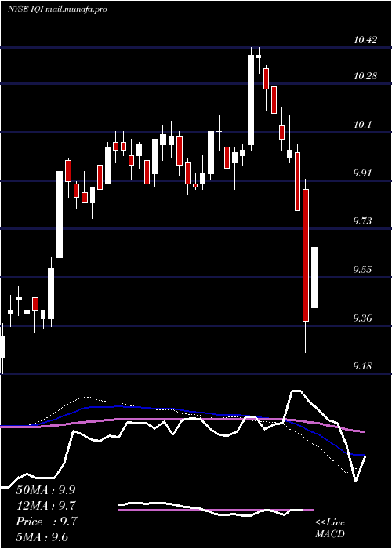This screenshot has height=549, width=392.
Task: Click the 9.73 price axis label
Action: pyautogui.click(x=364, y=221)
